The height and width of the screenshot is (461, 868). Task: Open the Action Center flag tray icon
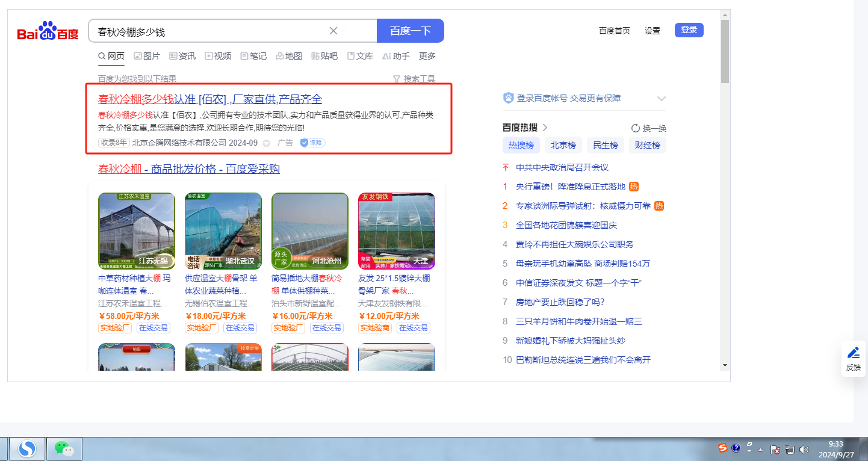[x=777, y=450]
